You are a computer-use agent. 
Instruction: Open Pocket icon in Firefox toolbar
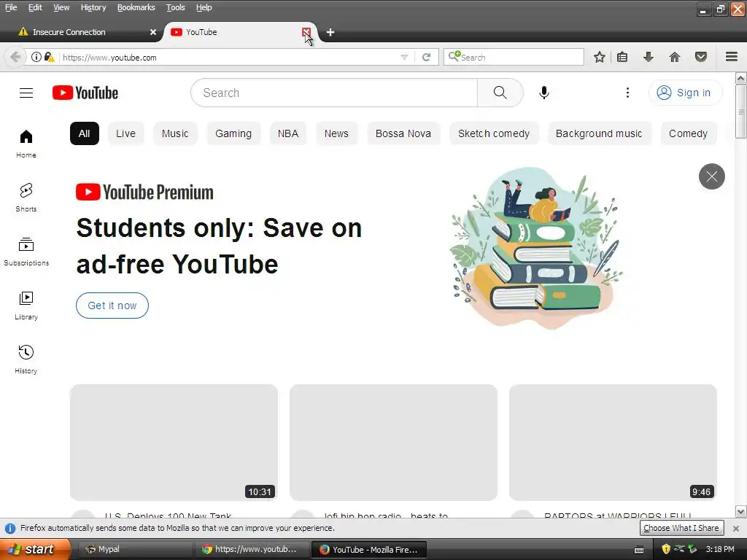[x=701, y=57]
